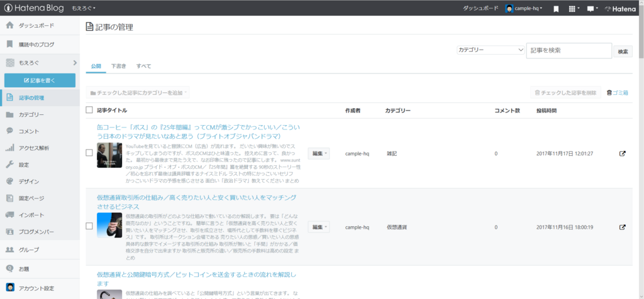Click the blog icon beside もえろぐ in sidebar
The height and width of the screenshot is (299, 644).
pos(10,62)
